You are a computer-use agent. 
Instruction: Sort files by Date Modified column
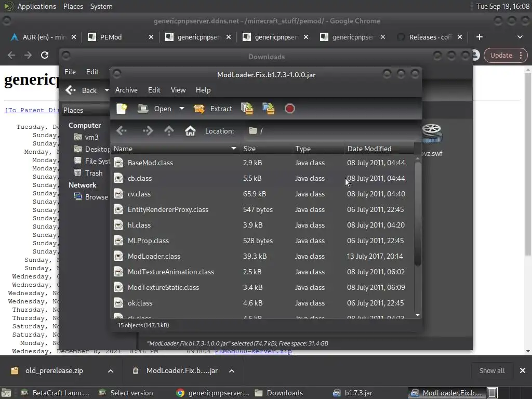pyautogui.click(x=379, y=149)
